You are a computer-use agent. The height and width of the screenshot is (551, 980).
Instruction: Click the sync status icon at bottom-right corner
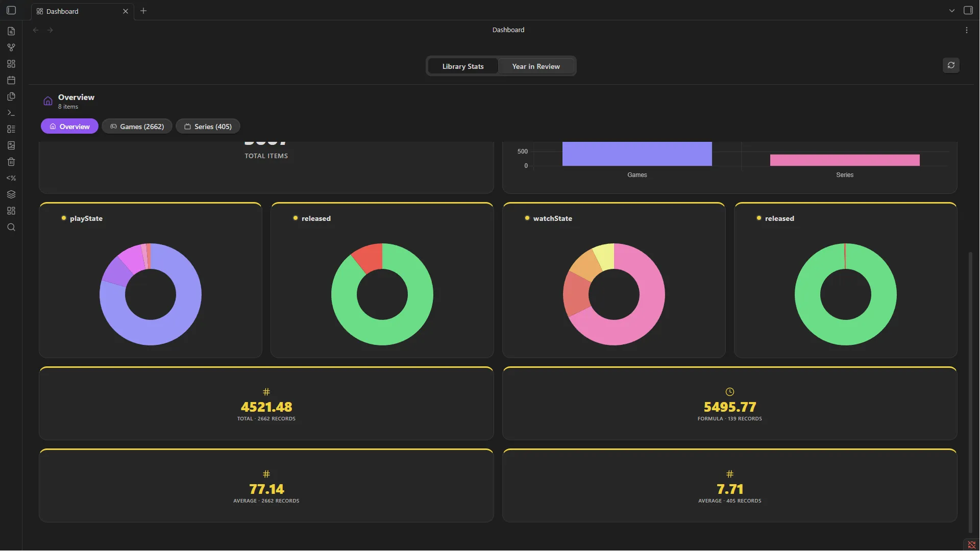(972, 545)
